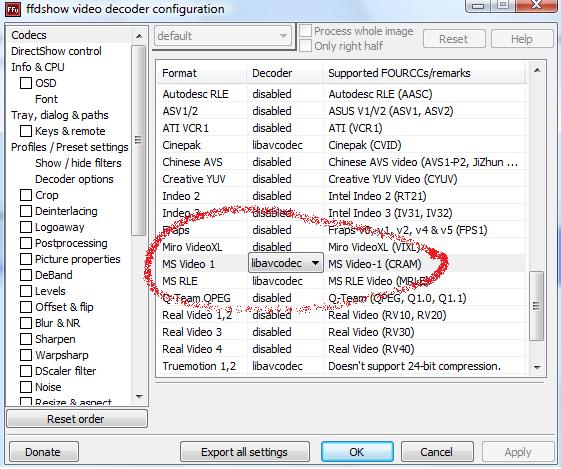
Task: Enable the Keys & remote checkbox
Action: [x=26, y=131]
